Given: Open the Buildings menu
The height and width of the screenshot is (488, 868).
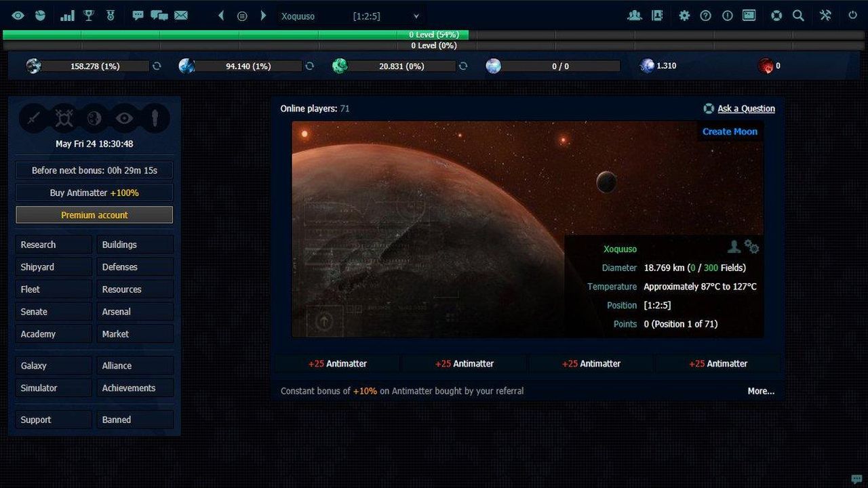Looking at the screenshot, I should [x=135, y=245].
